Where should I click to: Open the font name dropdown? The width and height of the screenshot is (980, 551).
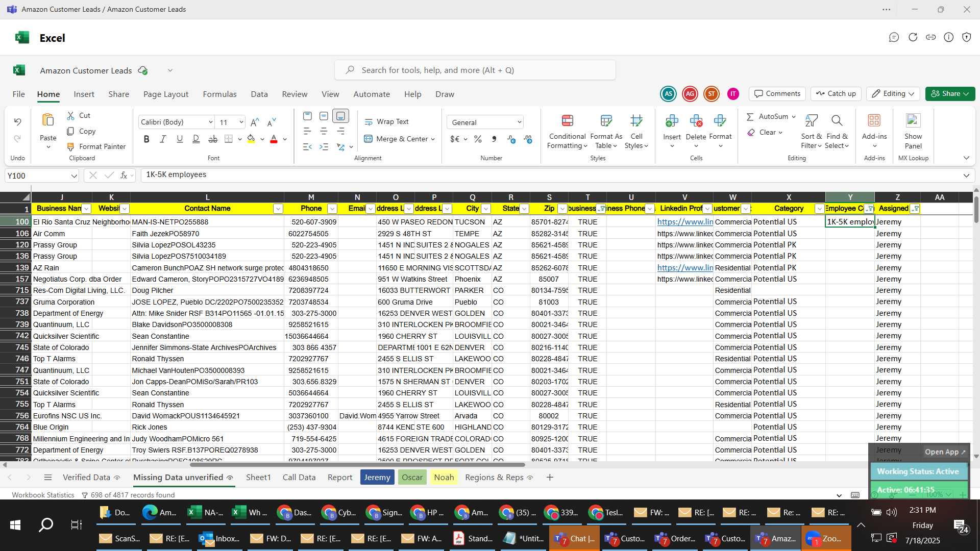click(x=210, y=122)
